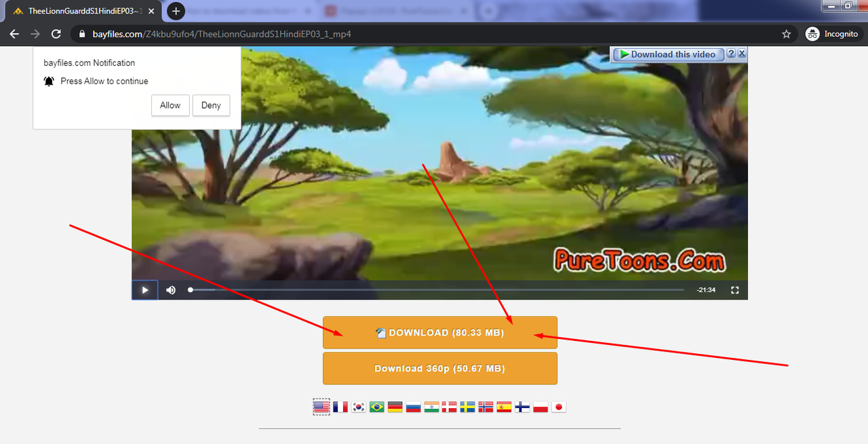Select the Brazilian flag language
This screenshot has width=868, height=444.
click(x=377, y=407)
